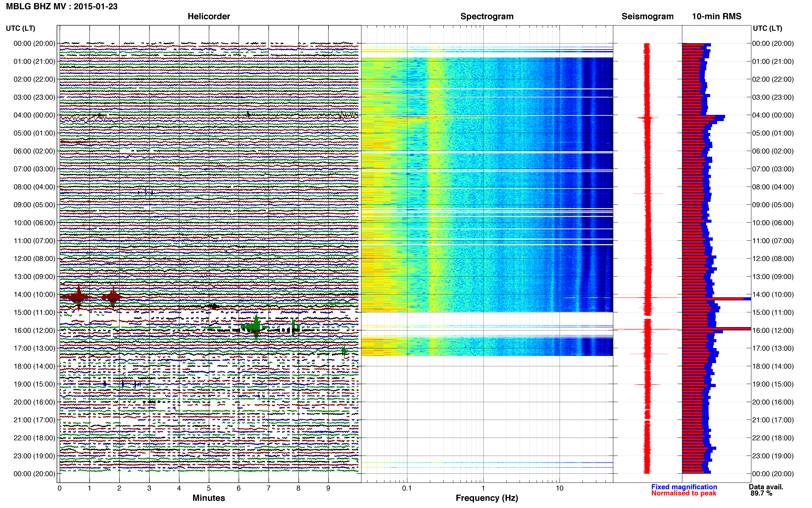This screenshot has height=508, width=812.
Task: Click right-axis time label "21:00 (17:00)"
Action: (773, 420)
